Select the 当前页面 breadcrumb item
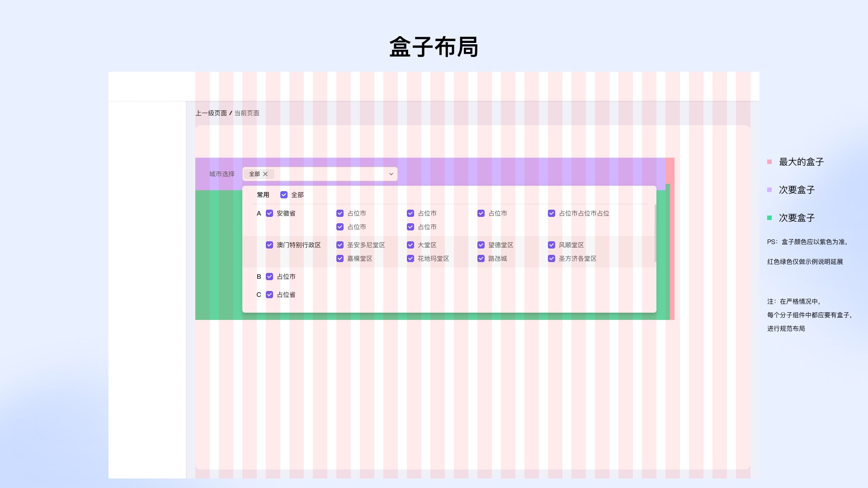 point(246,113)
